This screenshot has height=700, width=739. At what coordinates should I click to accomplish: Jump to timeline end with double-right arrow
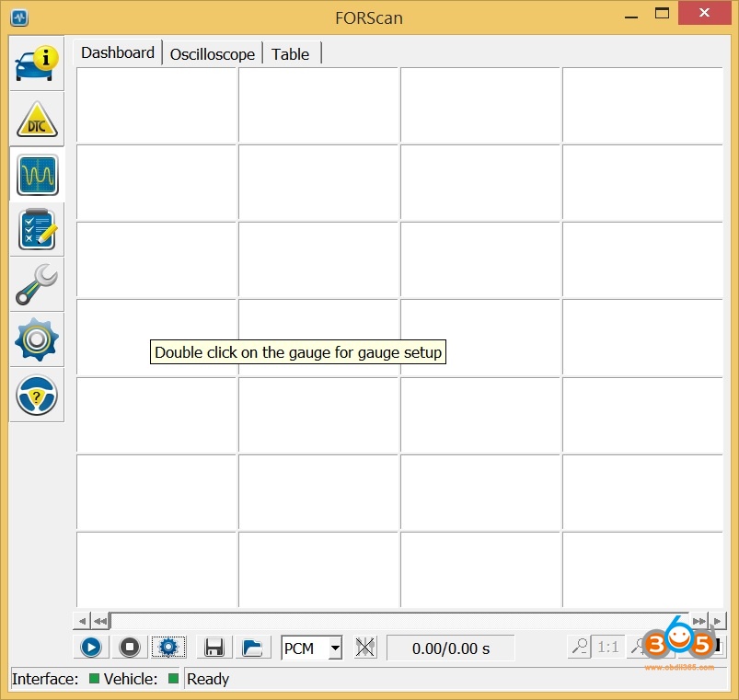click(699, 621)
